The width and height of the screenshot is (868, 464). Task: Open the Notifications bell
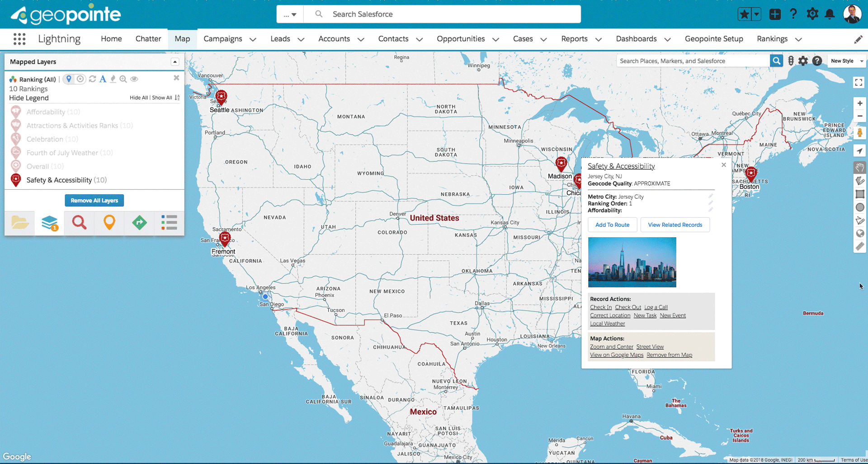[x=830, y=14]
